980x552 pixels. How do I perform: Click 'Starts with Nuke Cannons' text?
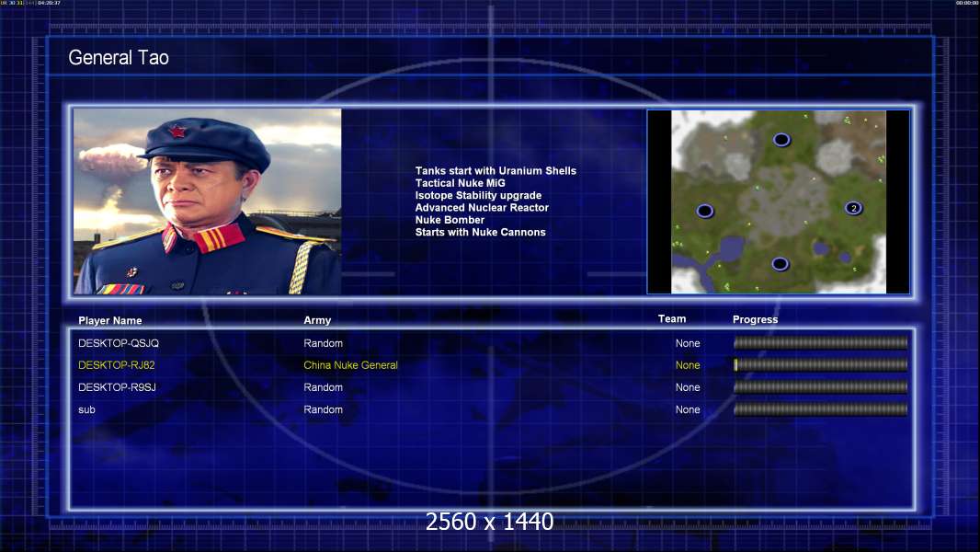tap(480, 232)
